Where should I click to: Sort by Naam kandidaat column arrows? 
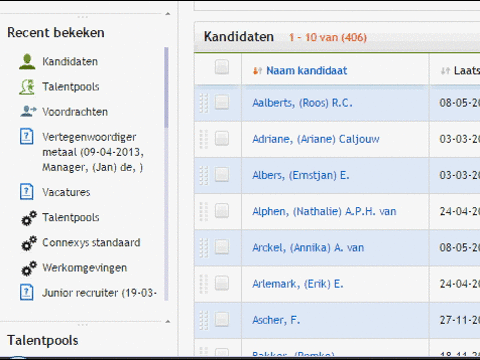coord(257,71)
